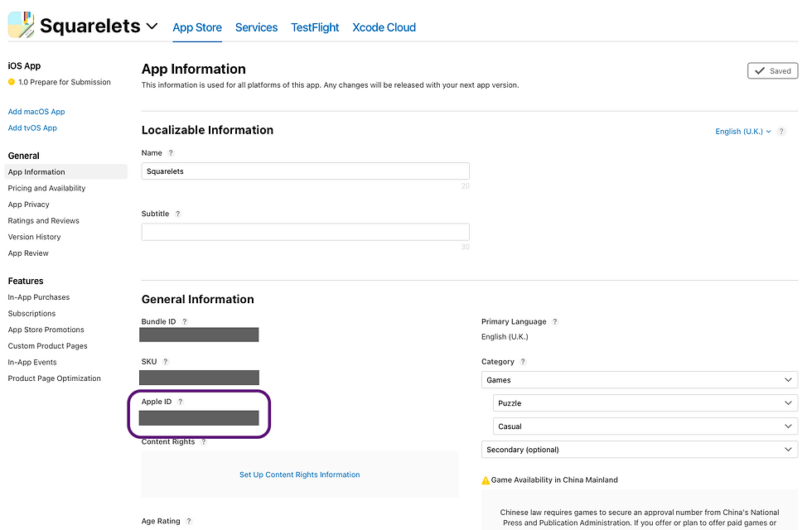Screen dimensions: 812x530
Task: Open App Review section
Action: tap(28, 253)
